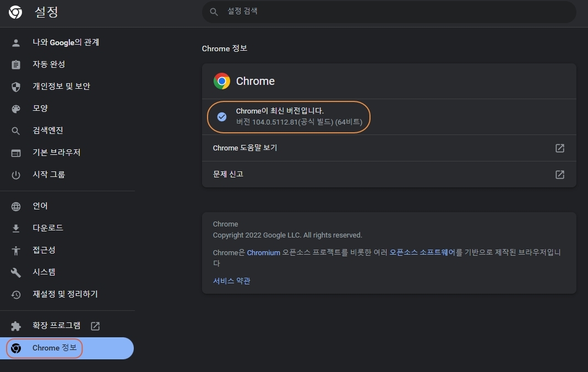Click inside the 설정 검색 input field
Screen dimensions: 588x372
[389, 12]
